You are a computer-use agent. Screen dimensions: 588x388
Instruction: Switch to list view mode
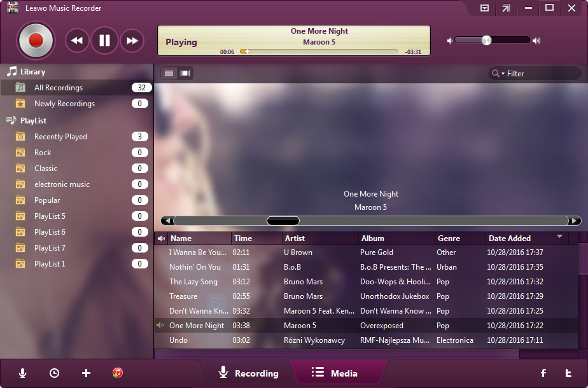169,73
